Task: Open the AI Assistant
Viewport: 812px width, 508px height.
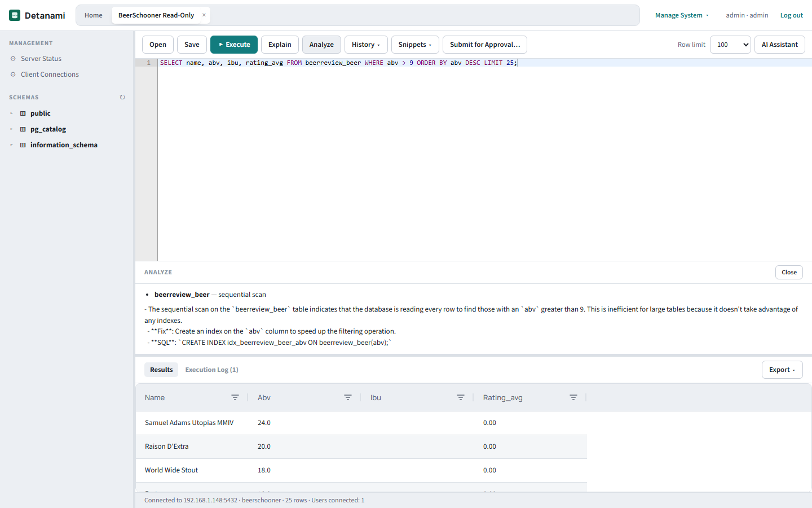Action: [780, 45]
